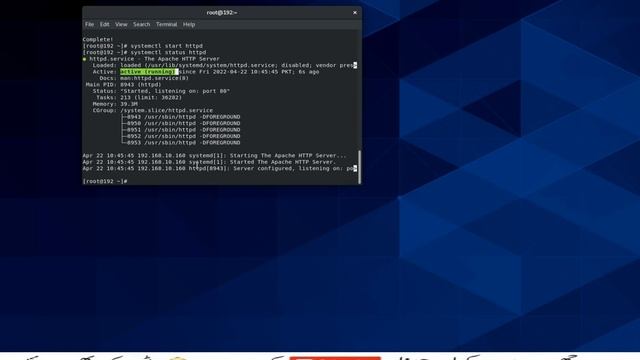Click the 'Status: Started, listening on: port 80' line
Screen dimensions: 640x360
tap(161, 91)
